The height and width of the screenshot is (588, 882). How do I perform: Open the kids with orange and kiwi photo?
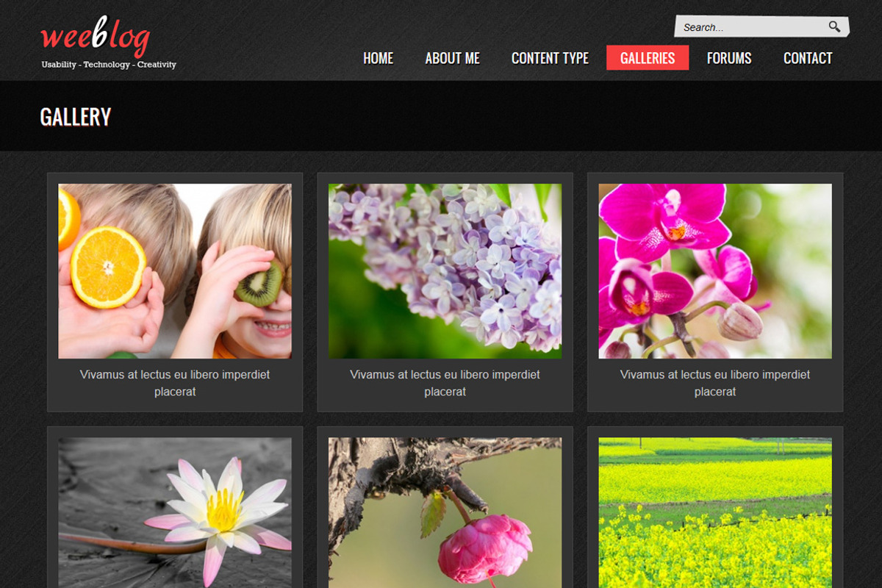point(175,271)
